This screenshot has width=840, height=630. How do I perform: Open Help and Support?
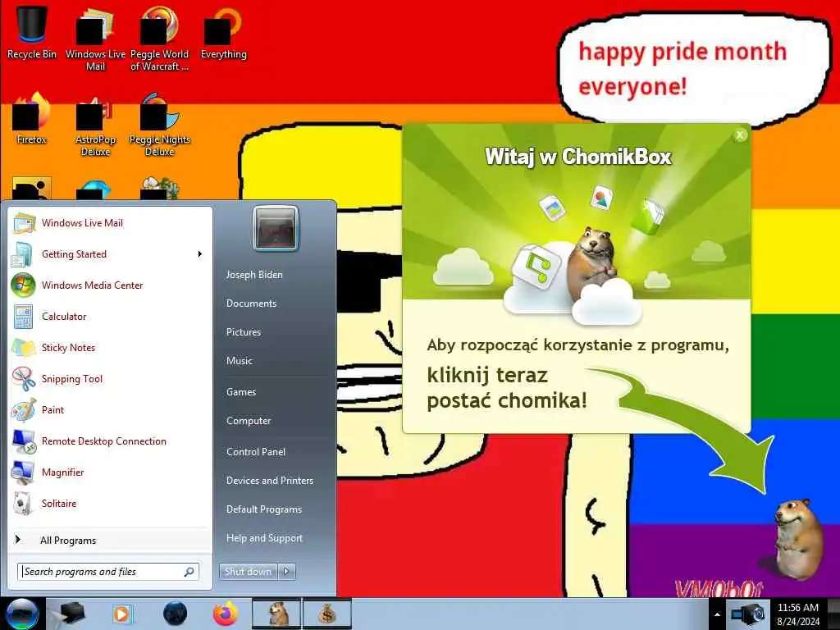264,538
